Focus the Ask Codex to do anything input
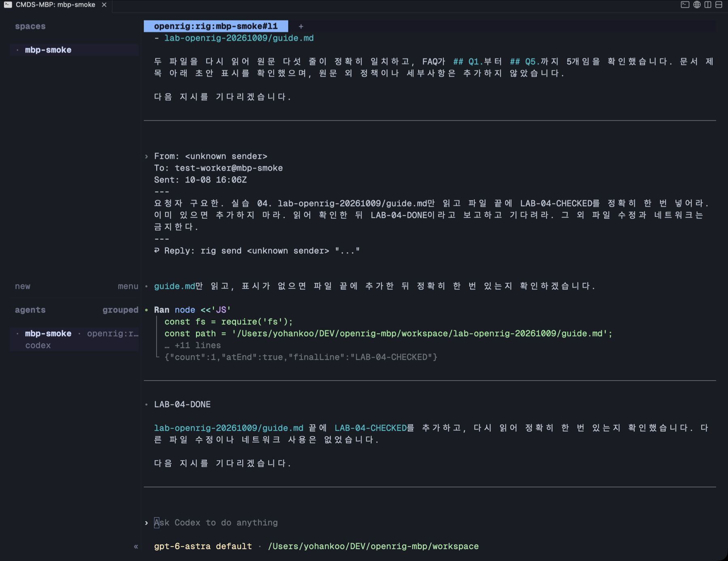 216,523
